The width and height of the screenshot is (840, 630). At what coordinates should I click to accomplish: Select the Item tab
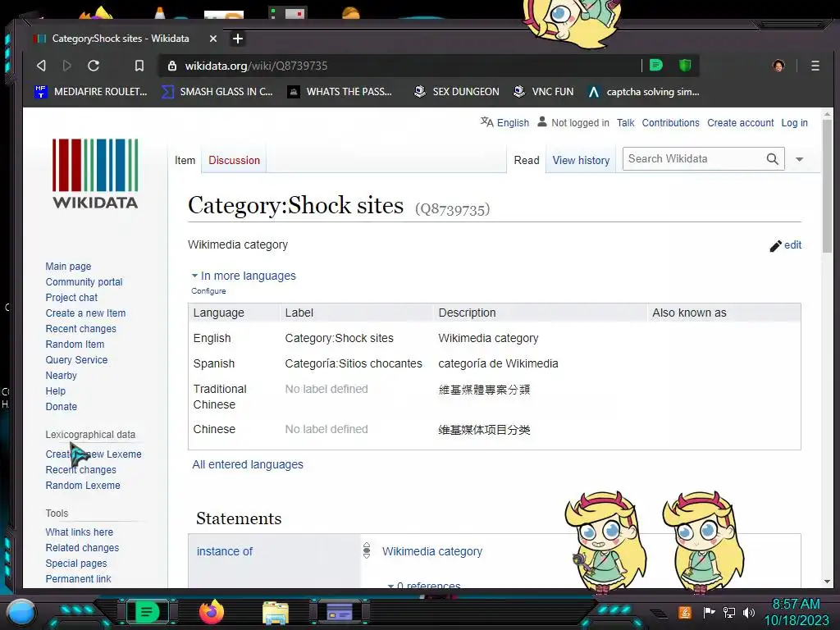click(x=185, y=160)
